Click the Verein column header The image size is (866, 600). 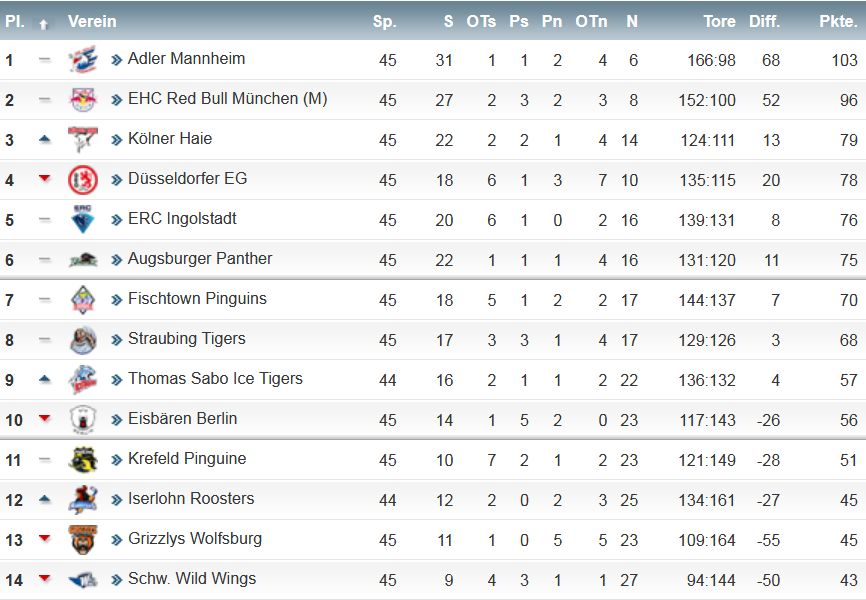(92, 22)
